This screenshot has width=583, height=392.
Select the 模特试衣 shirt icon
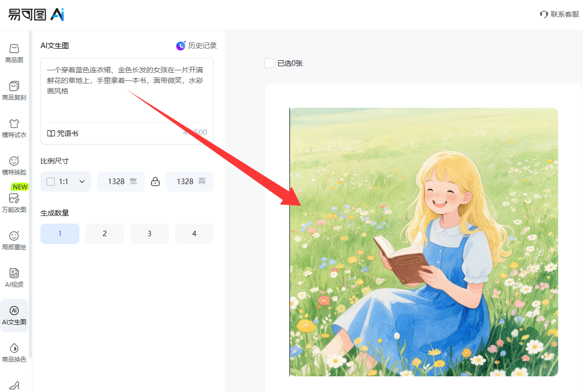pos(14,123)
